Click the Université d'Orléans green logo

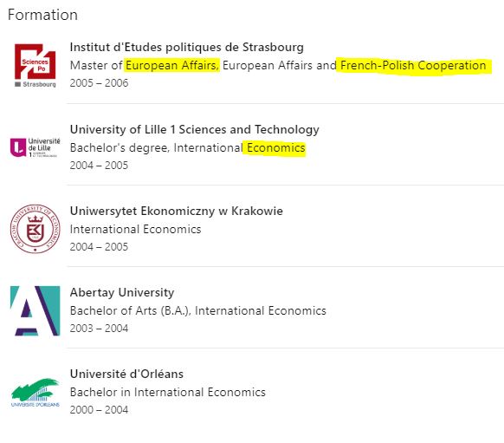pyautogui.click(x=35, y=393)
